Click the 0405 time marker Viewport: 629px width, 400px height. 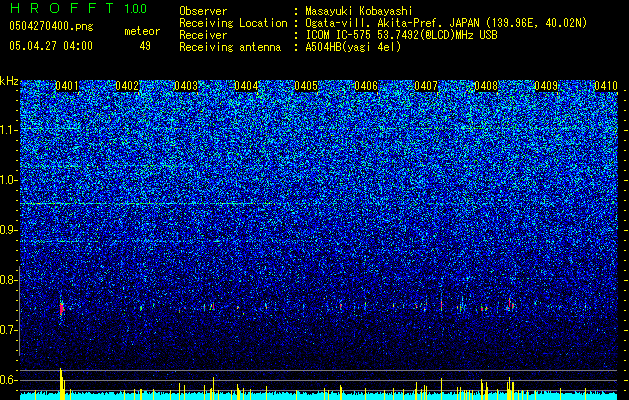pyautogui.click(x=306, y=86)
